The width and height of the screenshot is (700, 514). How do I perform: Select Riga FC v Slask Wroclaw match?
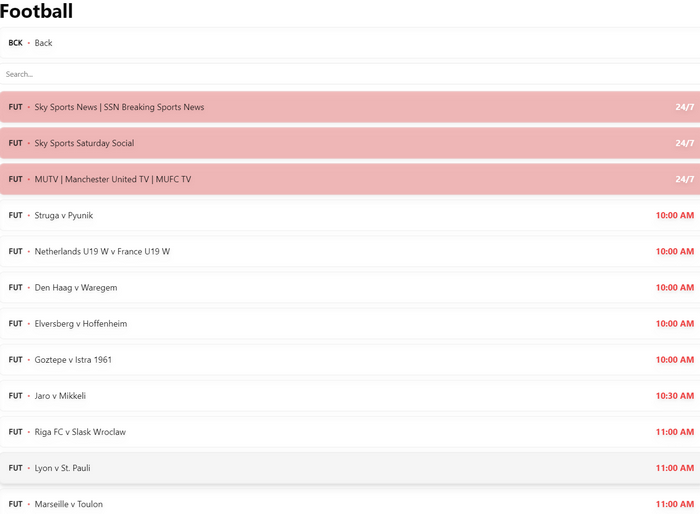click(350, 433)
